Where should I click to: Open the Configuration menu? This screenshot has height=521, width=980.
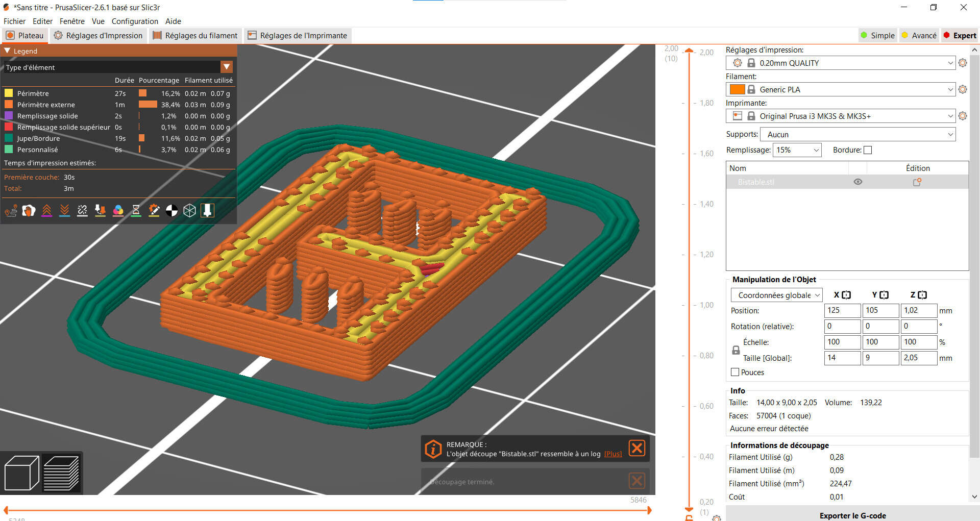click(x=135, y=21)
